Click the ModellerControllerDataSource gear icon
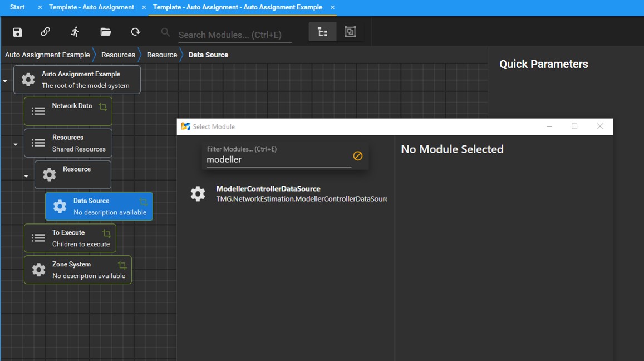 coord(198,193)
